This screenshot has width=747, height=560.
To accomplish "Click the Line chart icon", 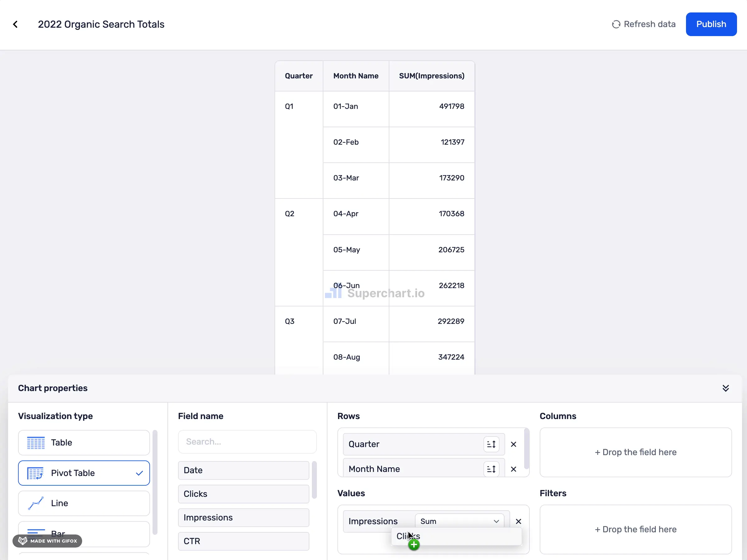I will coord(36,503).
